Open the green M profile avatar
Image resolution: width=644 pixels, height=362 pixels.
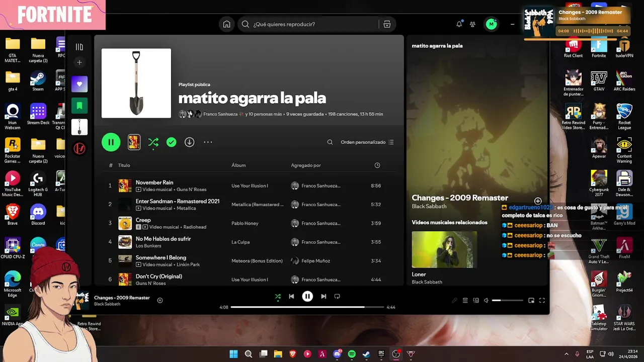click(x=491, y=24)
